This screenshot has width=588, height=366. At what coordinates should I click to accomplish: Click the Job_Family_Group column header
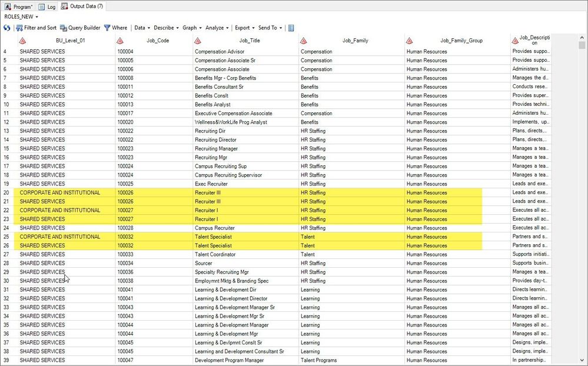coord(461,41)
